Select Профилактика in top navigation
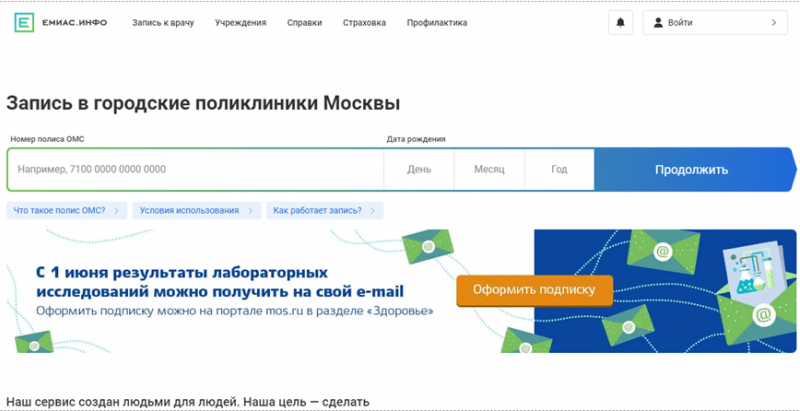800x411 pixels. pyautogui.click(x=437, y=23)
